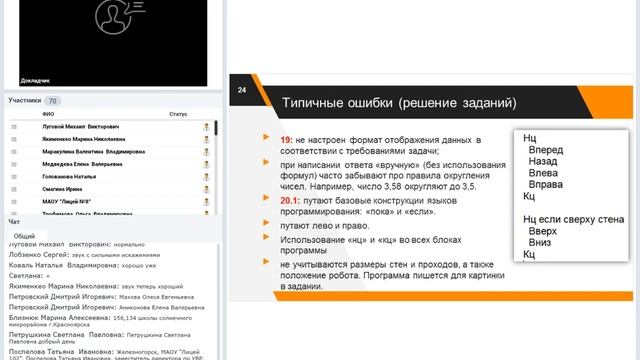The height and width of the screenshot is (360, 640).
Task: Click bullet 'Использование «нц» и «кц»' text
Action: coord(371,245)
